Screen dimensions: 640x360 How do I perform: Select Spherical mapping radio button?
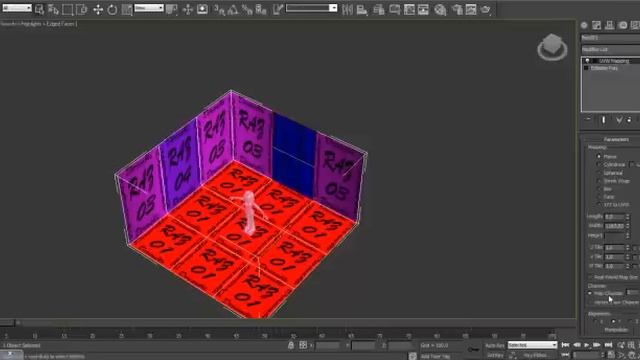pos(599,173)
